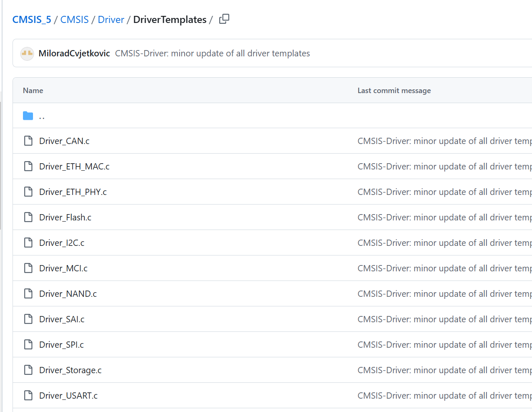This screenshot has height=412, width=532.
Task: Click the file icon next to Driver_ETH_MAC.c
Action: point(28,167)
